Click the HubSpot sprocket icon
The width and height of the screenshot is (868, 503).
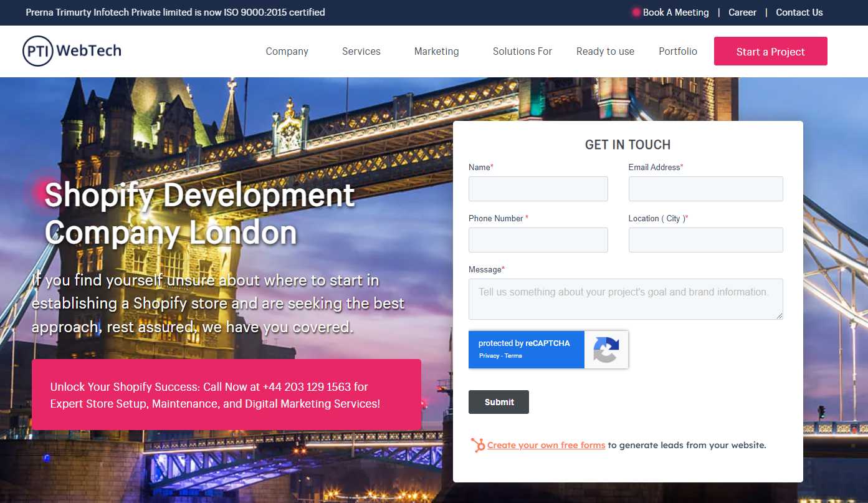click(x=478, y=445)
